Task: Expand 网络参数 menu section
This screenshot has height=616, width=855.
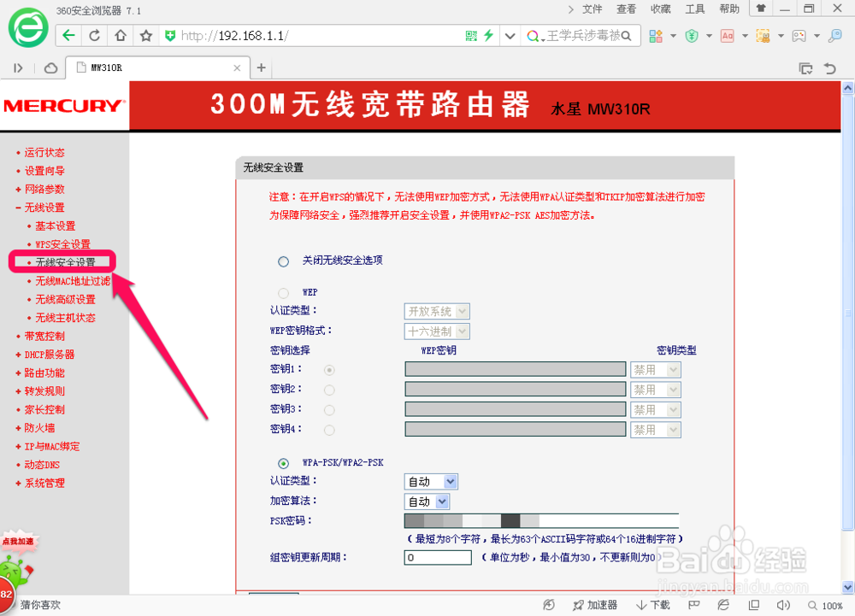Action: [44, 189]
